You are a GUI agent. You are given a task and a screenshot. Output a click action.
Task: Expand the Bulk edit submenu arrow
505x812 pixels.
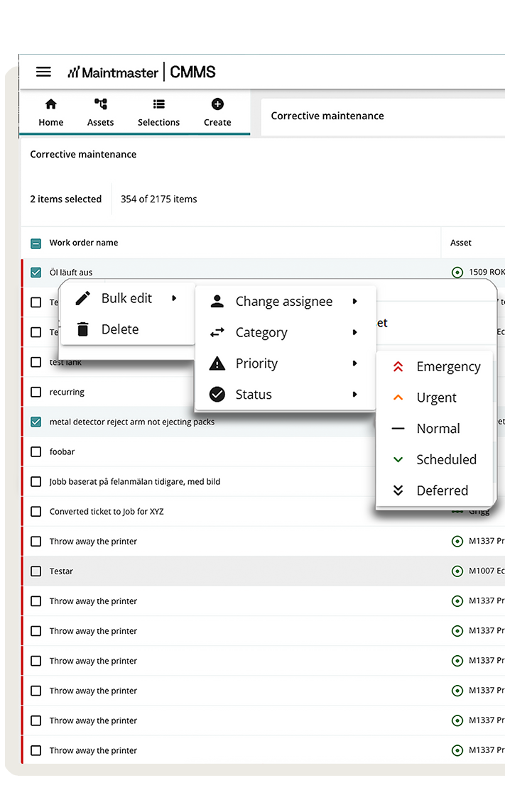174,298
